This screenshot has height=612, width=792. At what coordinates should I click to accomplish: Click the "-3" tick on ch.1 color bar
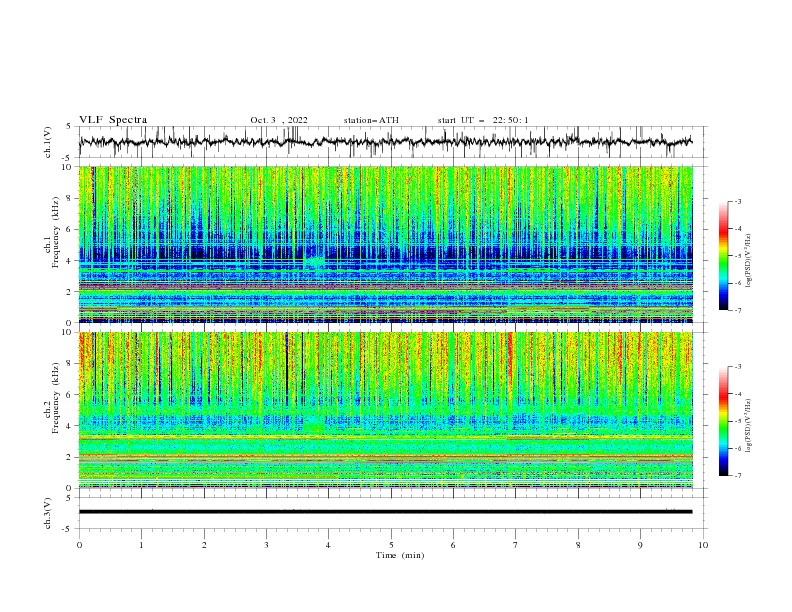click(x=738, y=201)
